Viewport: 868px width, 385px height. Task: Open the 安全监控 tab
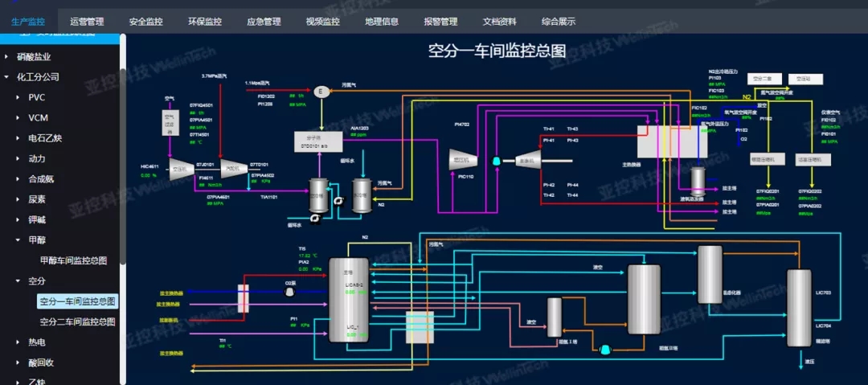tap(146, 22)
